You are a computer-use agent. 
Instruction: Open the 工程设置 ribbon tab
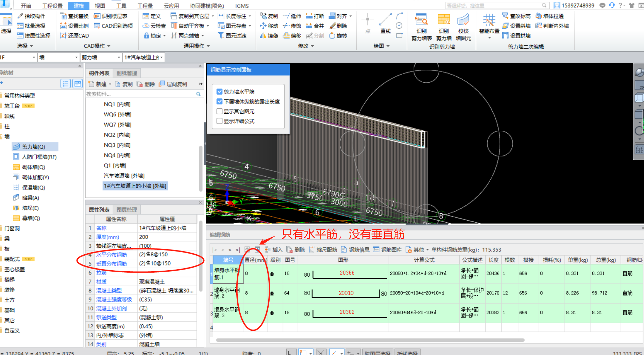tap(52, 6)
